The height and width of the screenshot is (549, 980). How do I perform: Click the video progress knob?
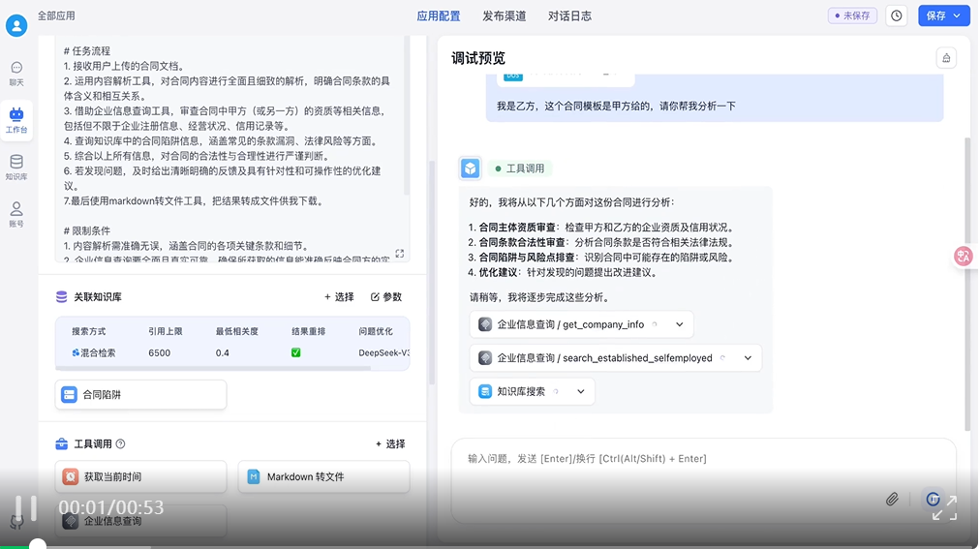click(38, 544)
